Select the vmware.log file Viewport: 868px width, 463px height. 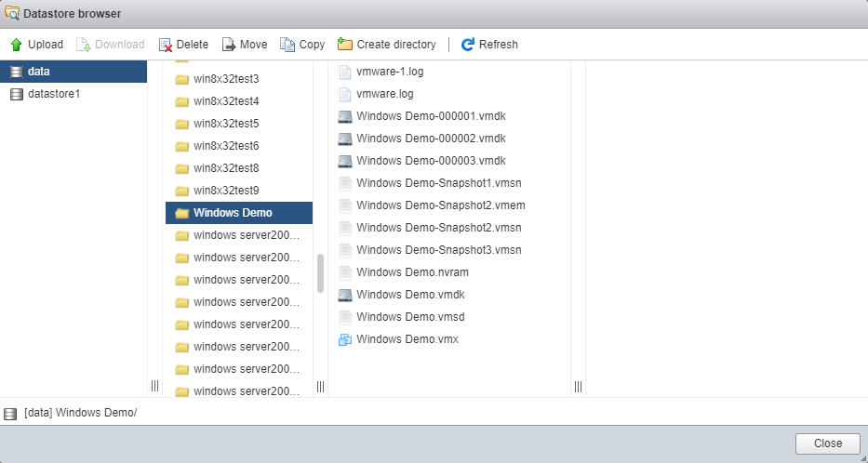click(x=384, y=94)
